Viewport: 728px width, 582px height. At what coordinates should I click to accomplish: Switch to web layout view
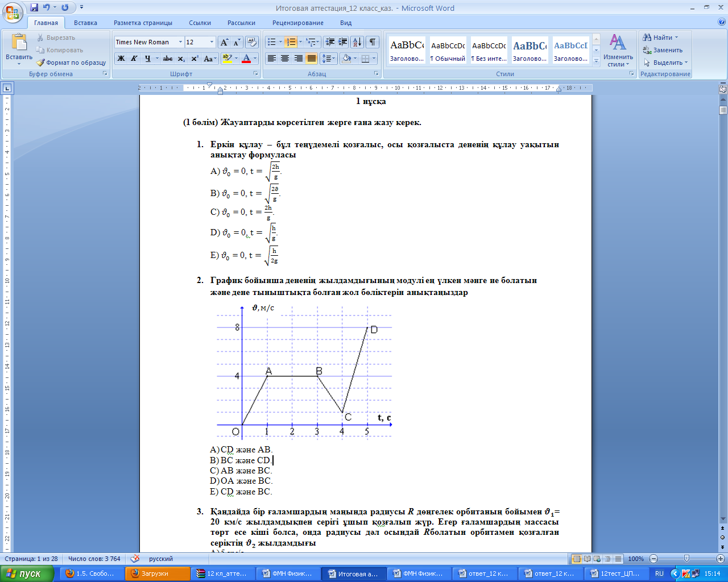[598, 559]
